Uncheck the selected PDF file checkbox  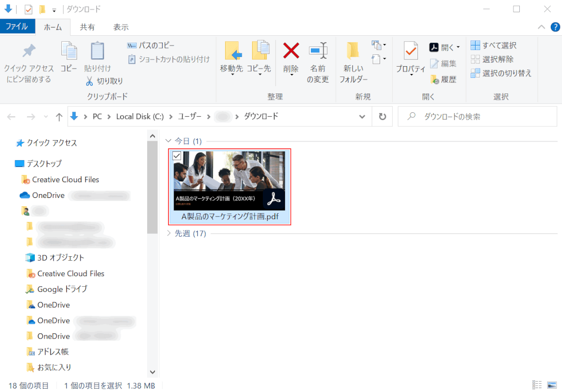pos(177,156)
